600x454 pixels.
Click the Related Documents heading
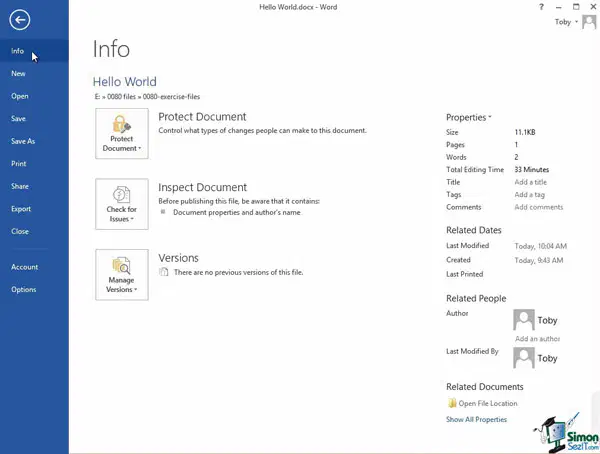click(x=485, y=387)
